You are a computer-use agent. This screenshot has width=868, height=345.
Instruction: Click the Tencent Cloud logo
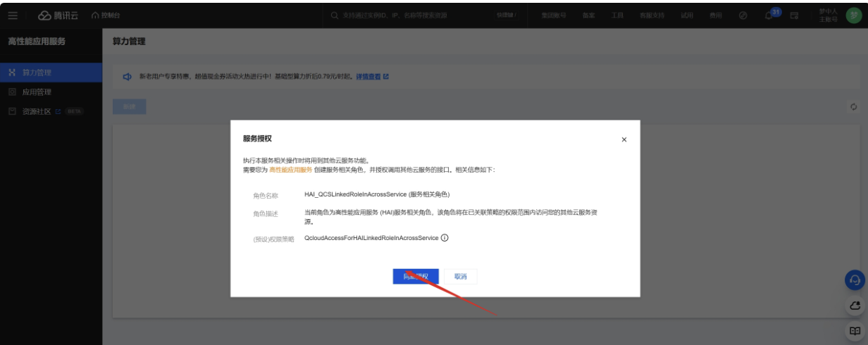pos(58,15)
